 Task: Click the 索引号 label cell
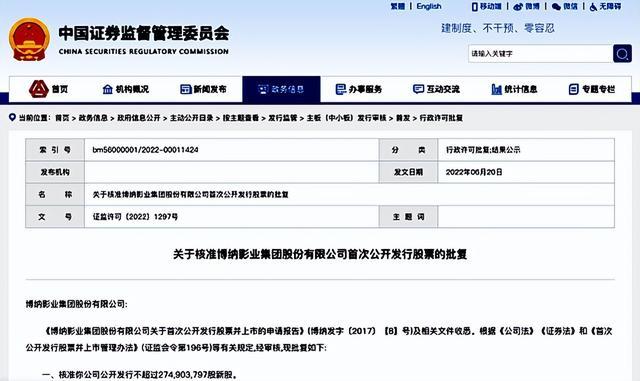coord(55,150)
